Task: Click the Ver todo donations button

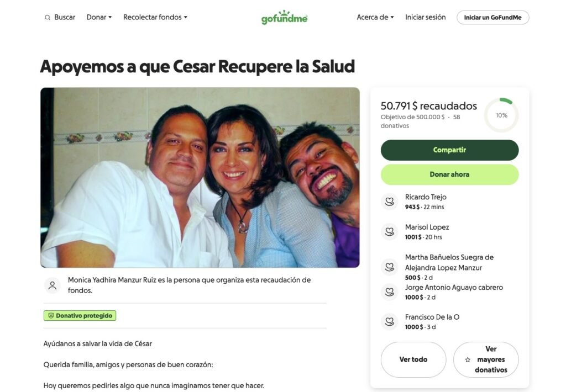Action: (x=413, y=359)
